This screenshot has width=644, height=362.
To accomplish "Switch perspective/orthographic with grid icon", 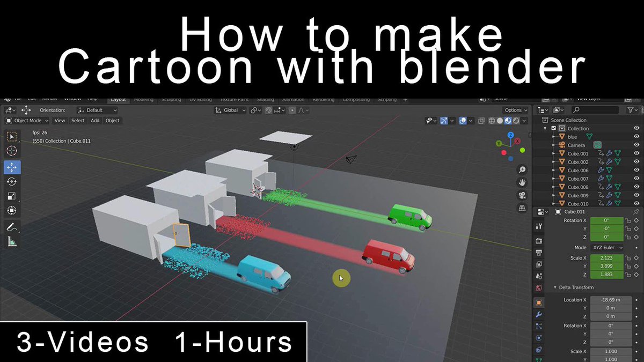I will coord(522,209).
